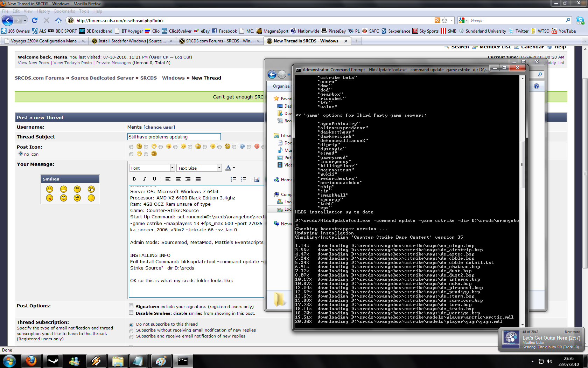
Task: Select the @ symbol post icon radio
Action: tap(146, 154)
